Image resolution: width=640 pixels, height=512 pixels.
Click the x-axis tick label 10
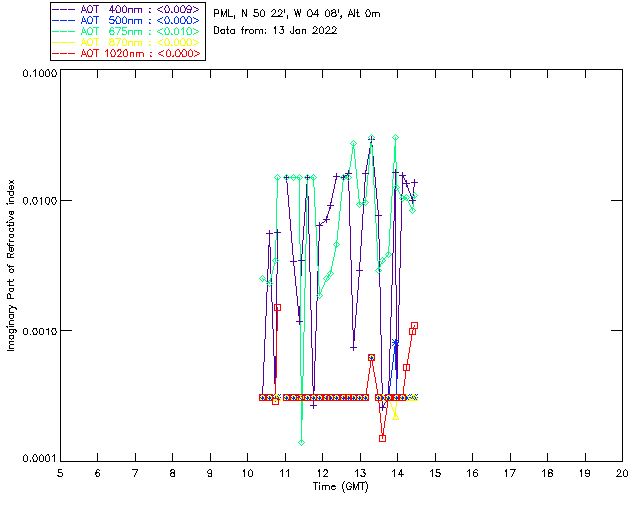pos(247,473)
